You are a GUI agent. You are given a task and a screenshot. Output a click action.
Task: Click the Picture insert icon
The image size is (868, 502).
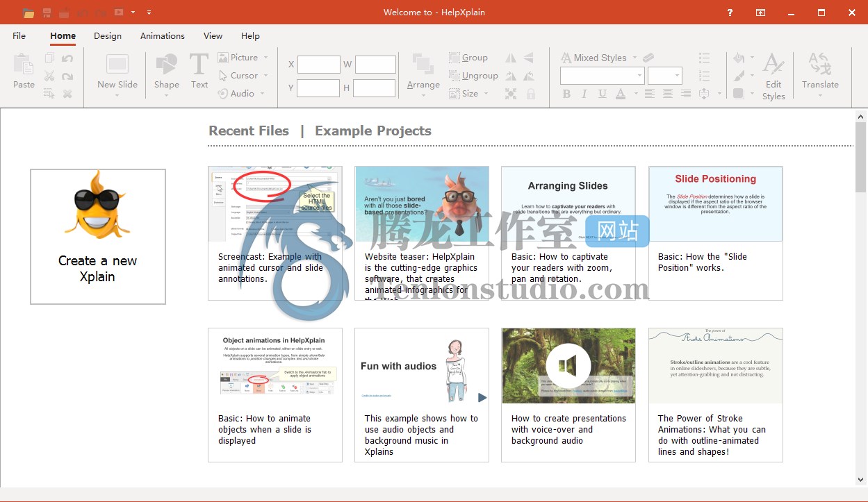tap(223, 58)
